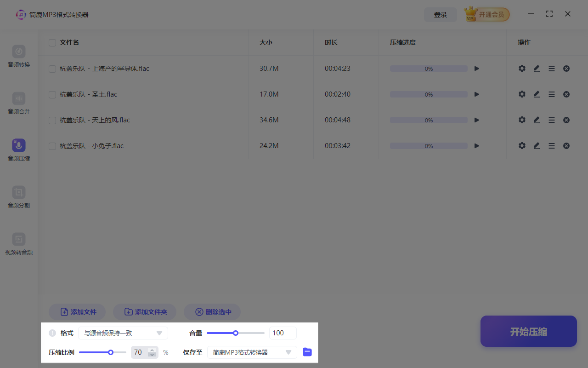588x368 pixels.
Task: Open list menu for 上海产的半导体.flac
Action: [552, 69]
